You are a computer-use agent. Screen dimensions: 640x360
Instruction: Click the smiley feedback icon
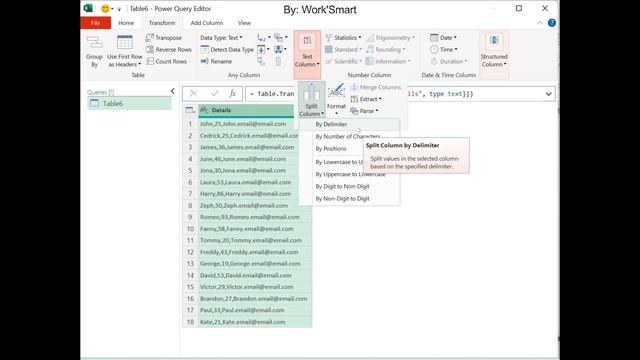105,8
